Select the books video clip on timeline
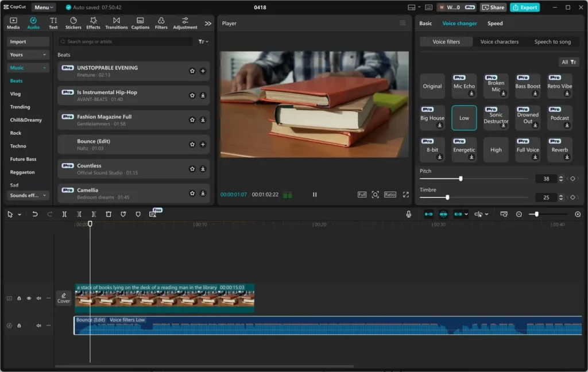588x372 pixels. click(164, 298)
